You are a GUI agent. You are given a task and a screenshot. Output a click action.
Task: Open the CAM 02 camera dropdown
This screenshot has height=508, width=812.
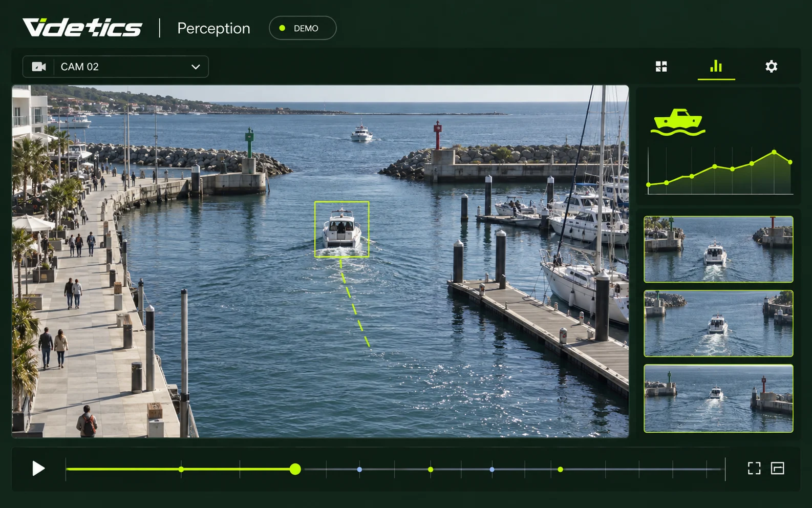116,67
